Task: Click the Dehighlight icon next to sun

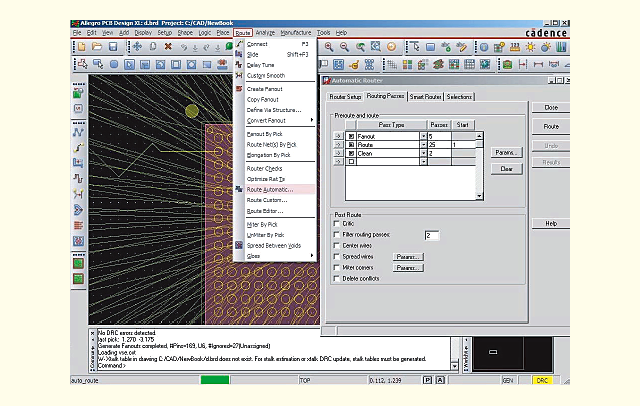Action: tap(546, 47)
